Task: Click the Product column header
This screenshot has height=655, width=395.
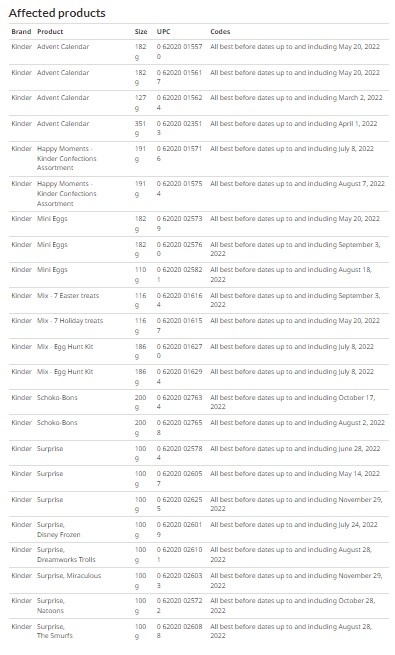Action: (50, 32)
